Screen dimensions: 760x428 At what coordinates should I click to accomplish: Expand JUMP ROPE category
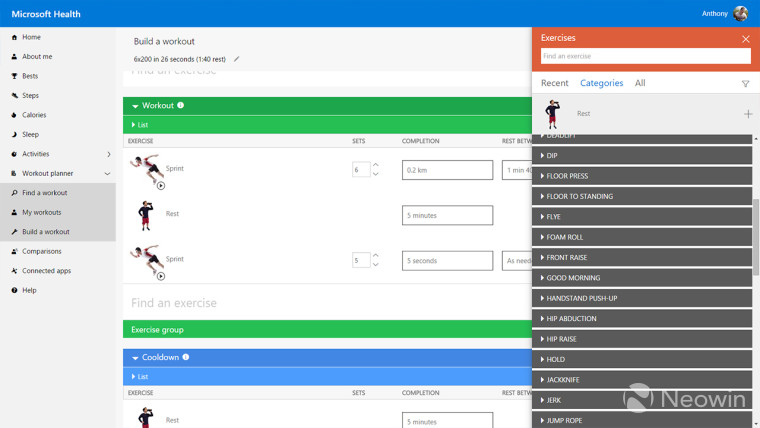click(x=642, y=420)
